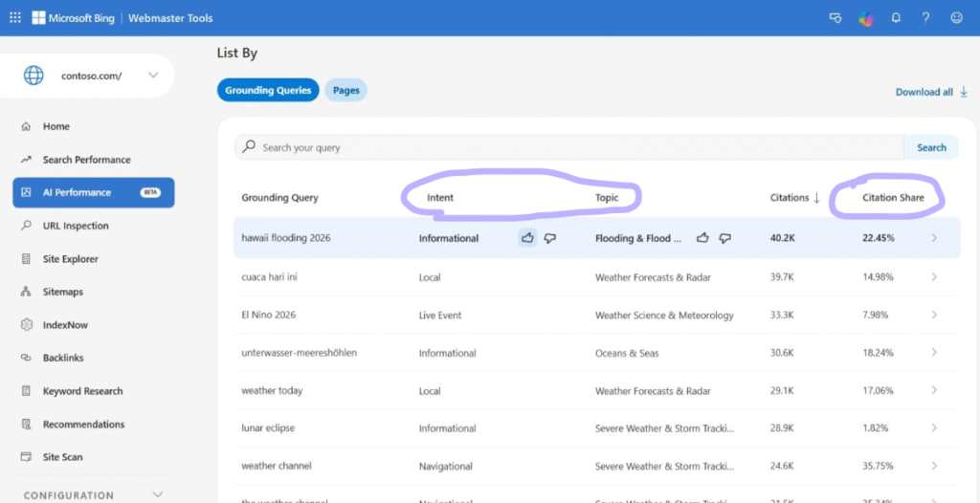Click the Intent column header
Image resolution: width=980 pixels, height=503 pixels.
tap(440, 197)
